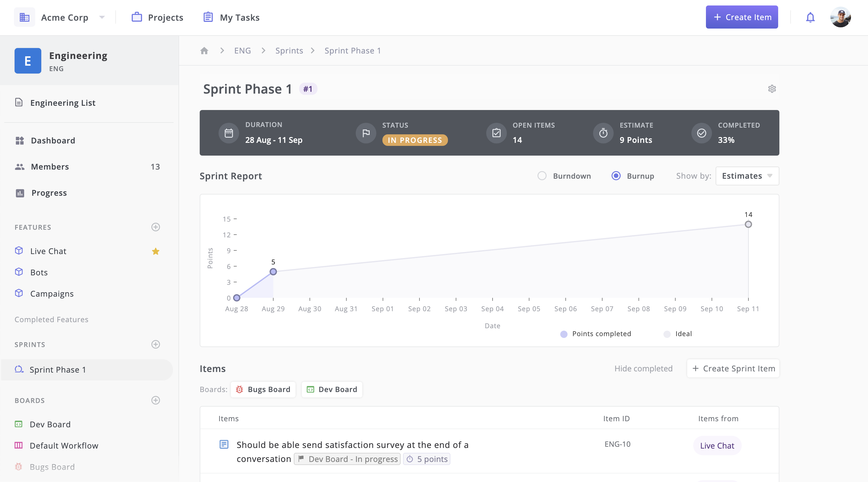The image size is (868, 482).
Task: Open the Projects menu
Action: point(157,17)
